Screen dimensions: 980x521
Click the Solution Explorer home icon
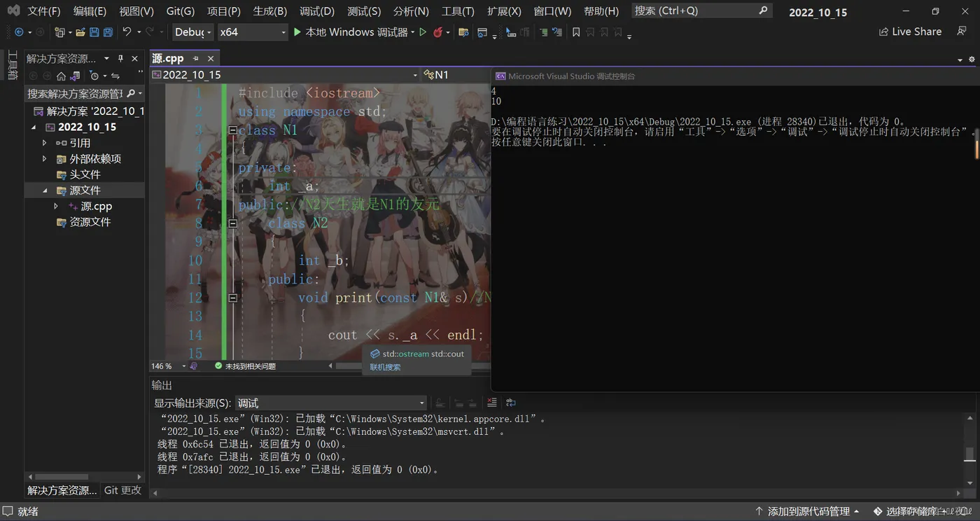[62, 76]
